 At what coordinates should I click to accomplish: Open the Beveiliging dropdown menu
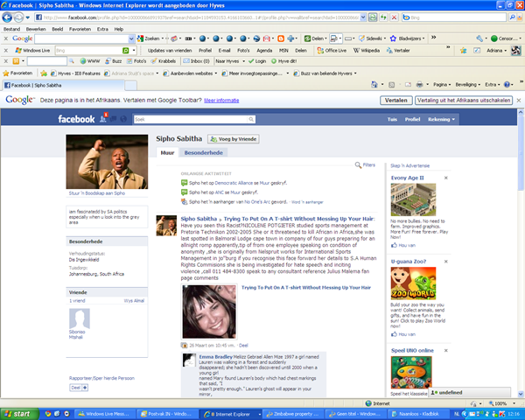pos(467,85)
